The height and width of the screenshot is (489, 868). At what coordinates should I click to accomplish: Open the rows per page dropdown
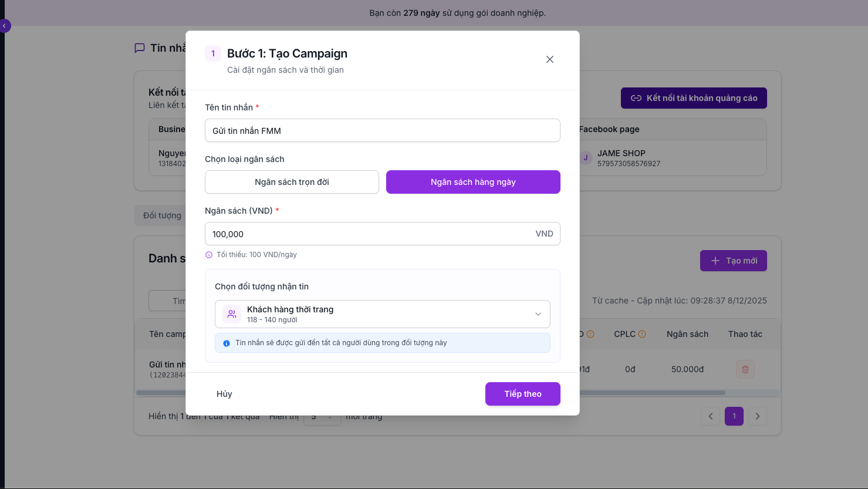coord(322,417)
